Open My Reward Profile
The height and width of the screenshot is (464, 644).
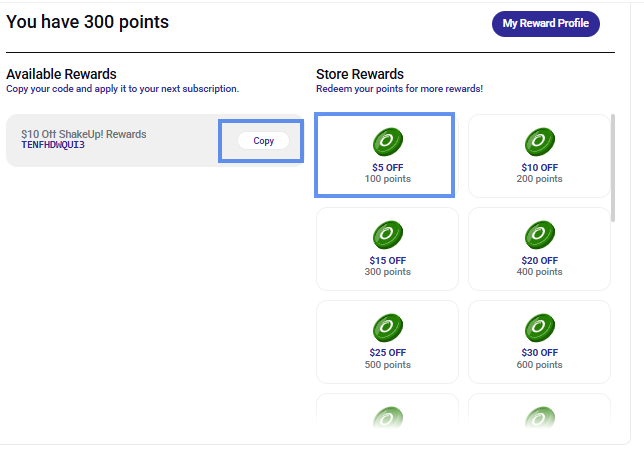pyautogui.click(x=545, y=24)
